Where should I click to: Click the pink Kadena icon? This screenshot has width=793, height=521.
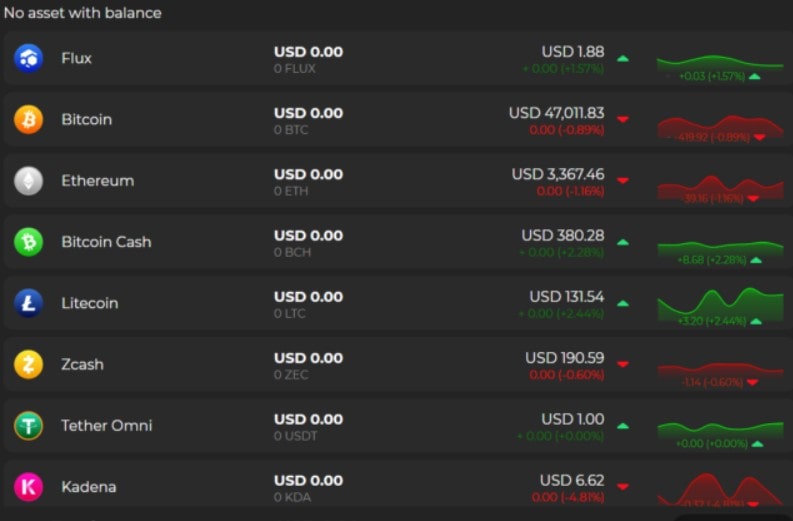(28, 487)
